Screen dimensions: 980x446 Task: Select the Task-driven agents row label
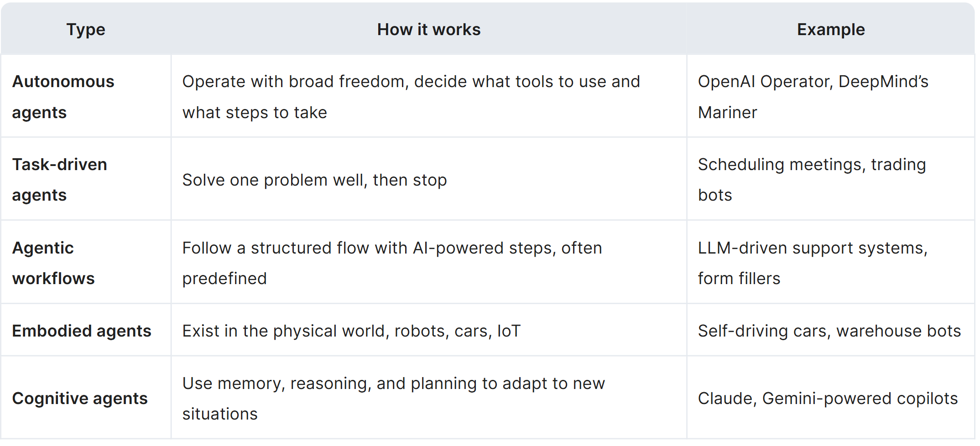click(x=59, y=180)
